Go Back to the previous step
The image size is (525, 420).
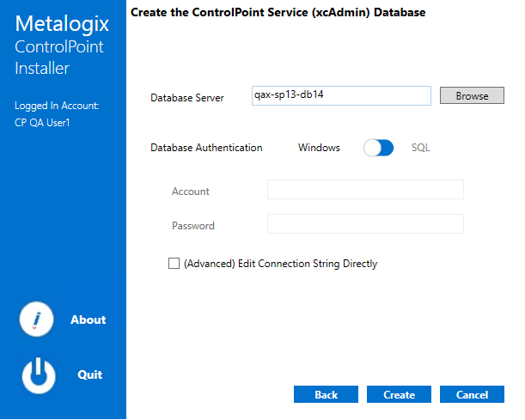326,395
